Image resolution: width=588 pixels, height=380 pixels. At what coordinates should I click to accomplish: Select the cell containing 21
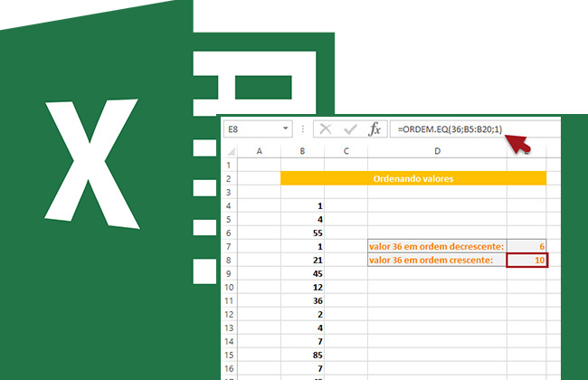302,260
